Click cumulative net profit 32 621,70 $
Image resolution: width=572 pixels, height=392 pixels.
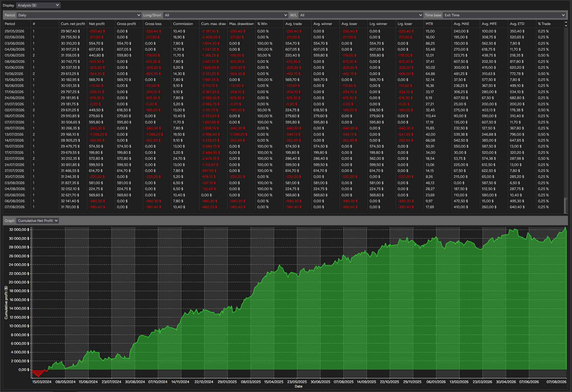pyautogui.click(x=70, y=195)
